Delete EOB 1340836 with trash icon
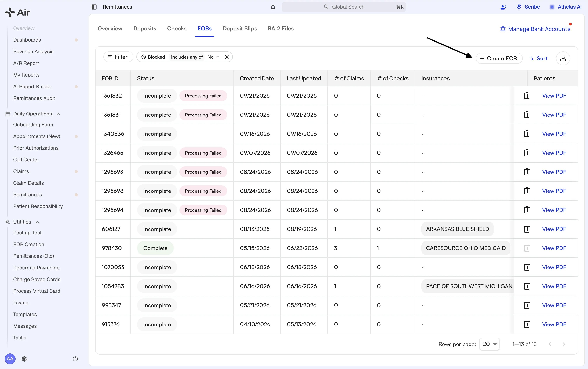 point(527,134)
